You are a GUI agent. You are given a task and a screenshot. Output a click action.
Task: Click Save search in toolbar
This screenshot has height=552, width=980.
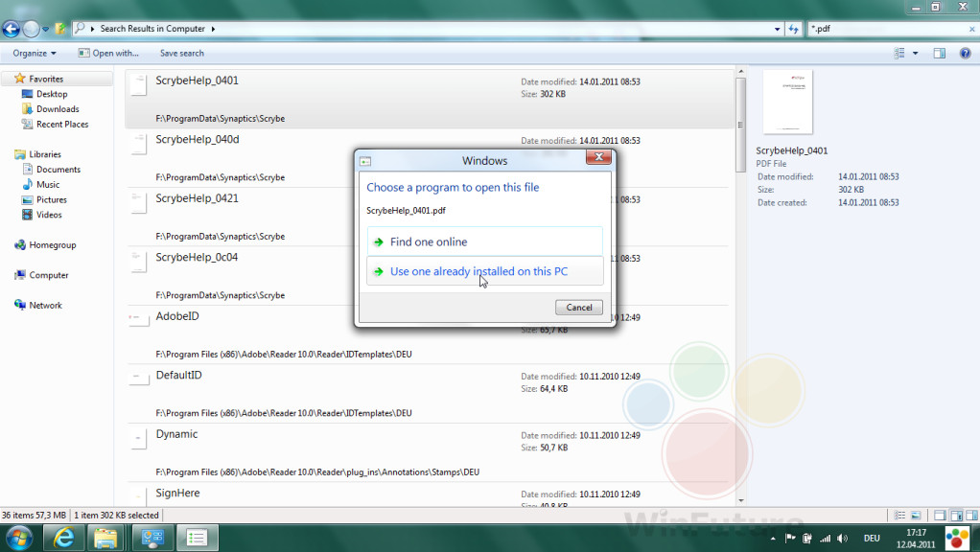pyautogui.click(x=182, y=53)
